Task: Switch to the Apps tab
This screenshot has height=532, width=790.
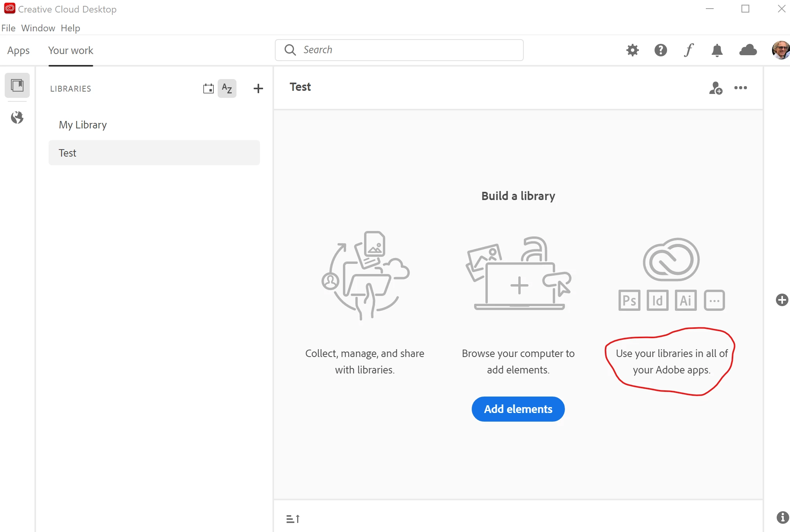Action: [x=18, y=50]
